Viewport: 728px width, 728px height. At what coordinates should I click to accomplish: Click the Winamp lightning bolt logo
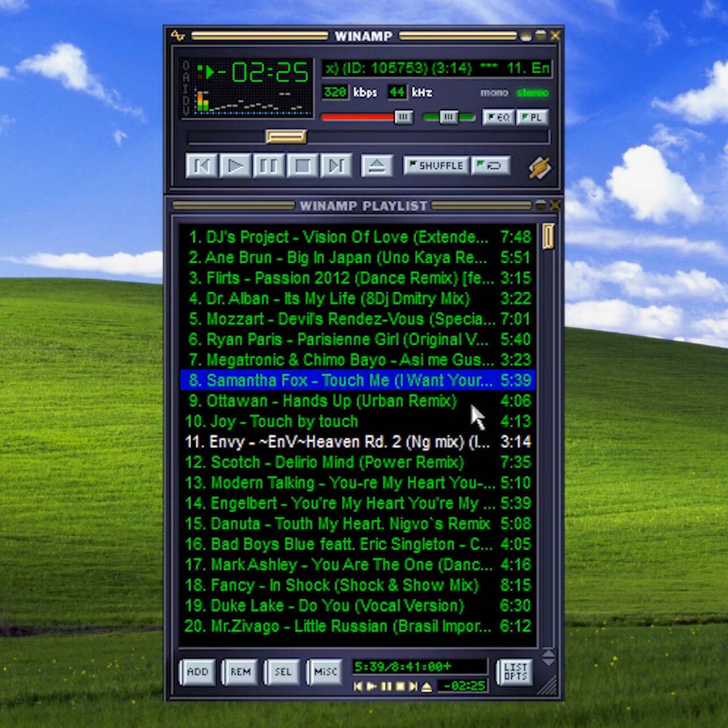click(539, 168)
